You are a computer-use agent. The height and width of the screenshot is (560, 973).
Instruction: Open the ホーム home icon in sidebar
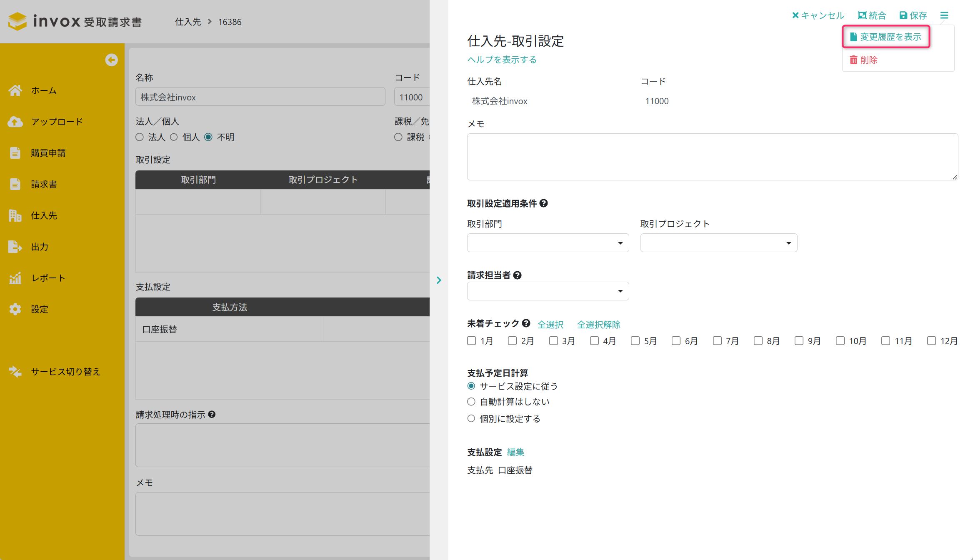15,90
